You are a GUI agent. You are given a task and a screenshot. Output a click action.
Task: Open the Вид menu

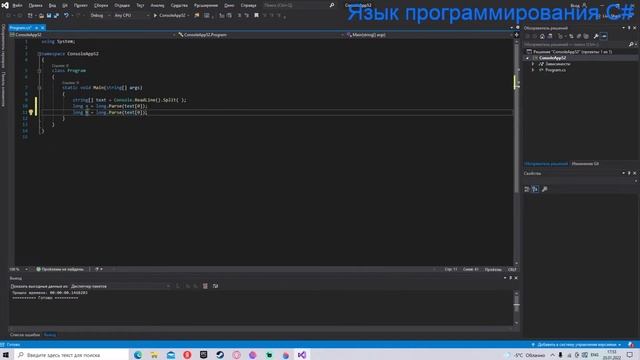53,5
